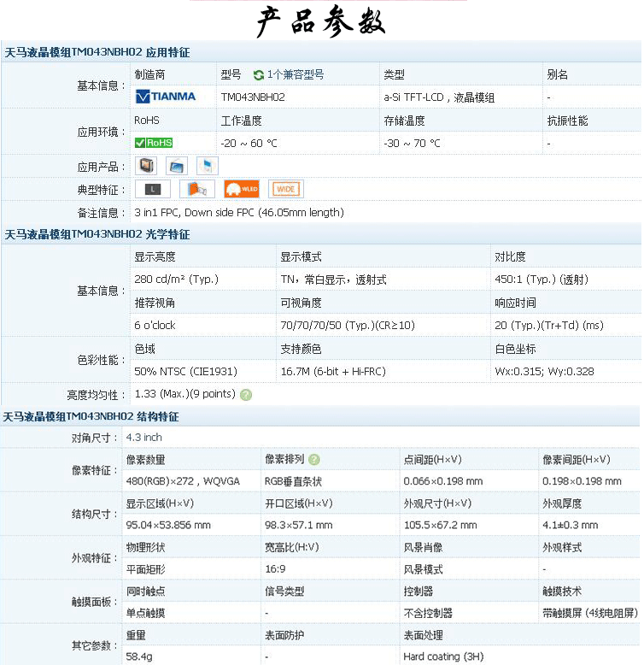Select the display mode TN，常白显示，透射式
644x665 pixels.
(x=333, y=280)
